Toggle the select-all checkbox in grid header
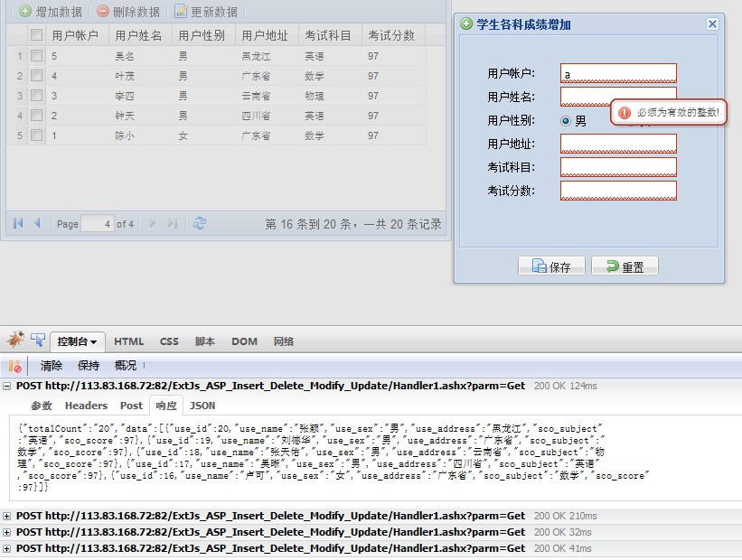Screen dimensions: 742x560 36,35
